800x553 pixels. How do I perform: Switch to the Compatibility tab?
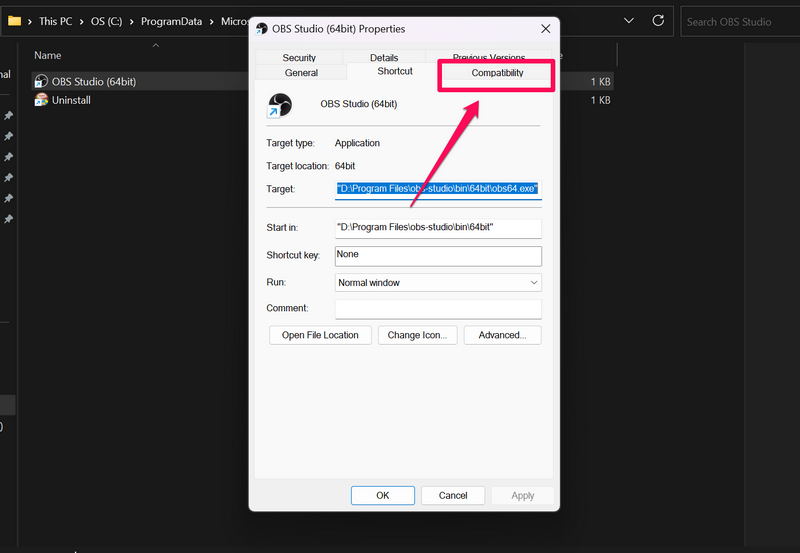pyautogui.click(x=497, y=73)
